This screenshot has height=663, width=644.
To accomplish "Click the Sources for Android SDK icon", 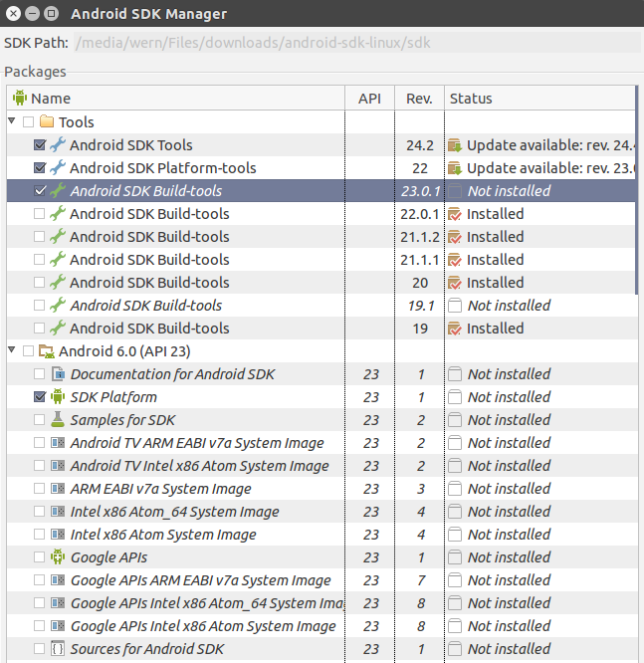I will [58, 649].
